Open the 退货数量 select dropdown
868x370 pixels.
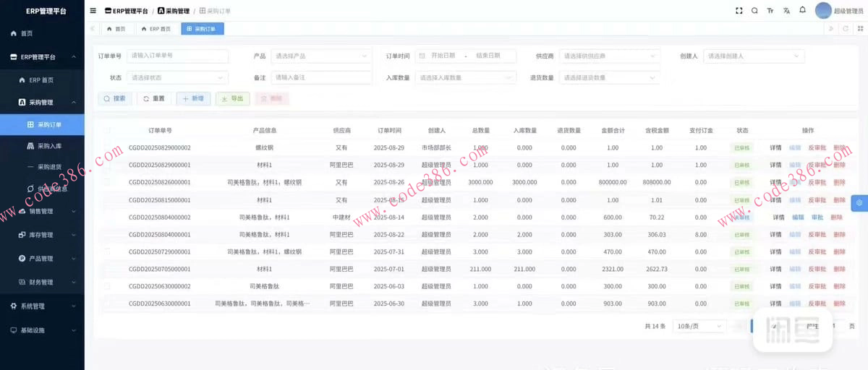(610, 77)
